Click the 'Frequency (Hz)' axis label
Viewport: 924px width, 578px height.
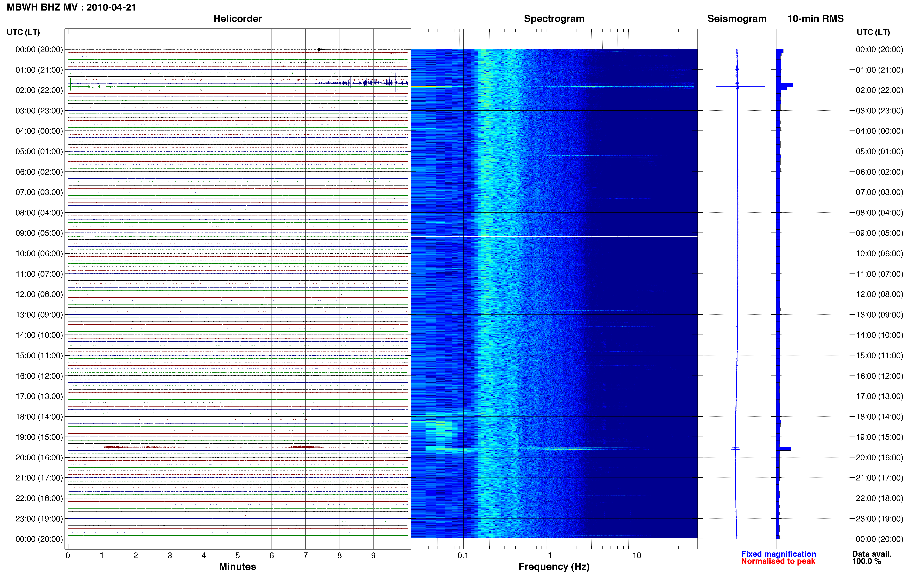click(x=554, y=566)
